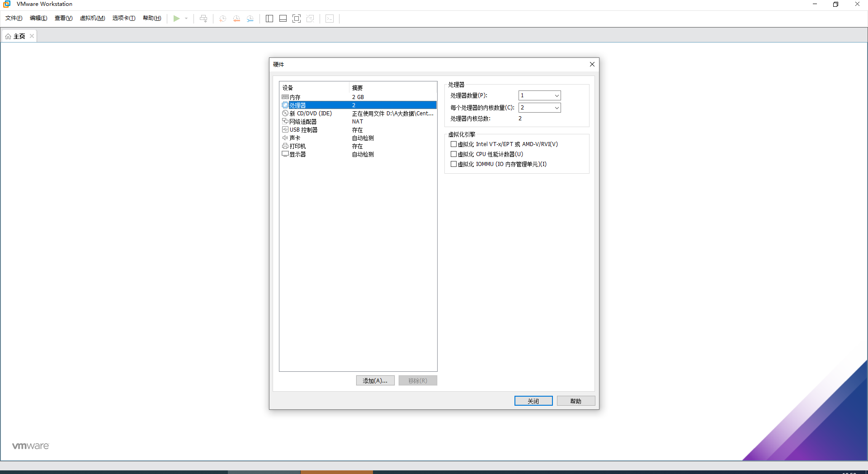The height and width of the screenshot is (474, 868).
Task: Switch to the 主页 tab
Action: [x=19, y=36]
